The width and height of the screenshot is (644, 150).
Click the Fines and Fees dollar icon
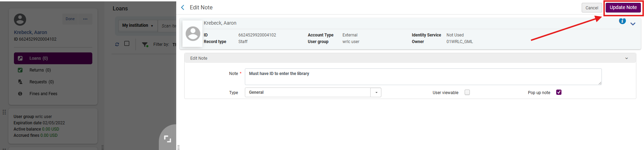20,94
